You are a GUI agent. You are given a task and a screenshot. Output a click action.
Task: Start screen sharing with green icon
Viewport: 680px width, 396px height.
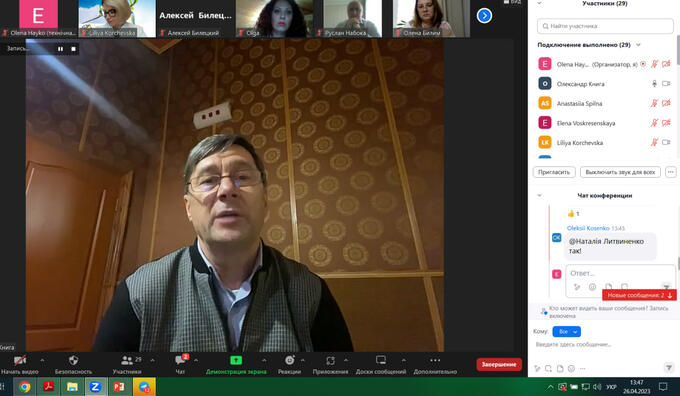236,360
